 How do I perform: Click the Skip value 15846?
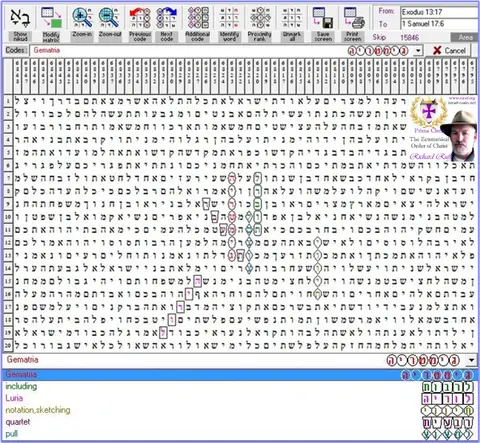coord(409,37)
